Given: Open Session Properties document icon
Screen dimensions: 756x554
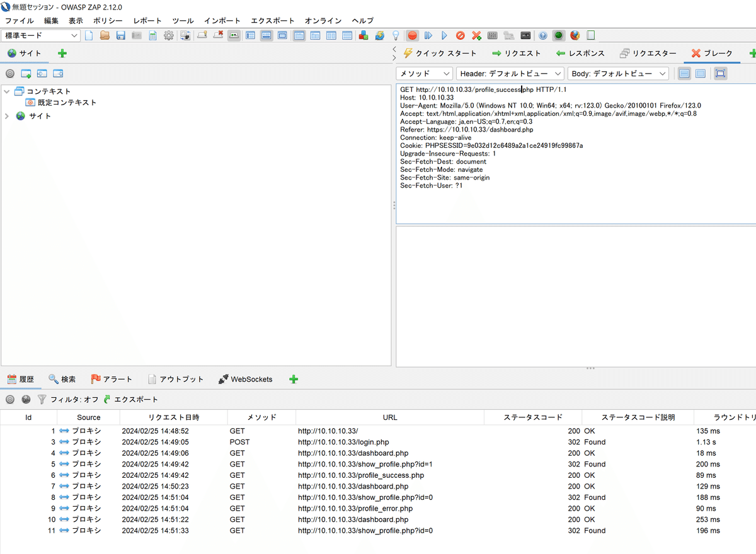Looking at the screenshot, I should [152, 36].
